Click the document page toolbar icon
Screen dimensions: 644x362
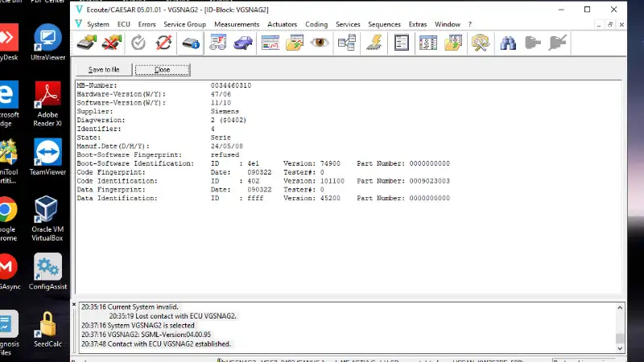401,43
